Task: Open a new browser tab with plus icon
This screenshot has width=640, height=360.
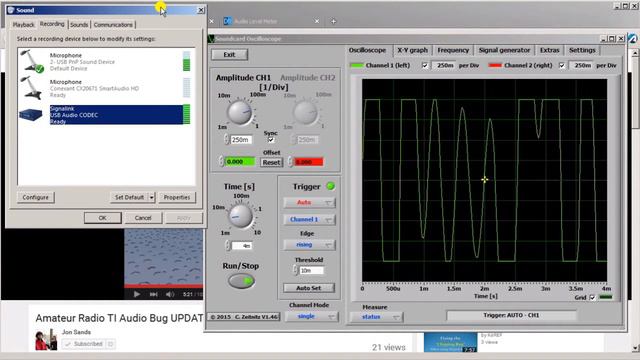Action: 333,21
